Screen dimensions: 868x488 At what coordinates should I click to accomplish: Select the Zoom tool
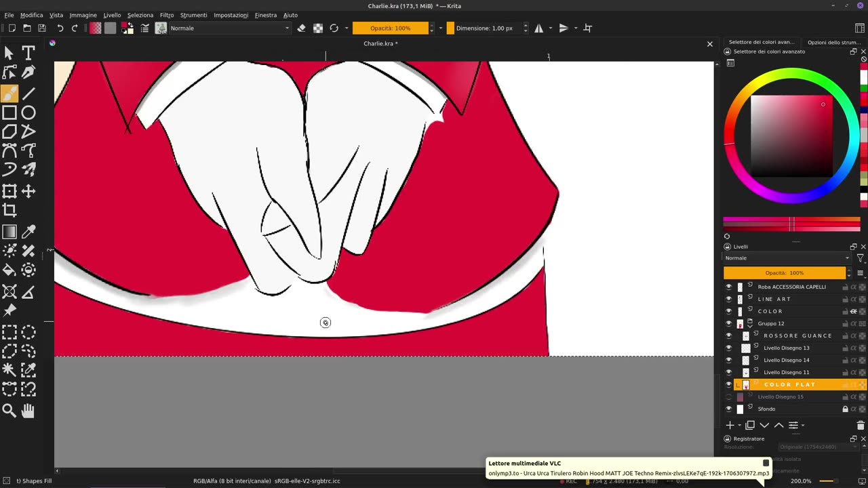[9, 411]
